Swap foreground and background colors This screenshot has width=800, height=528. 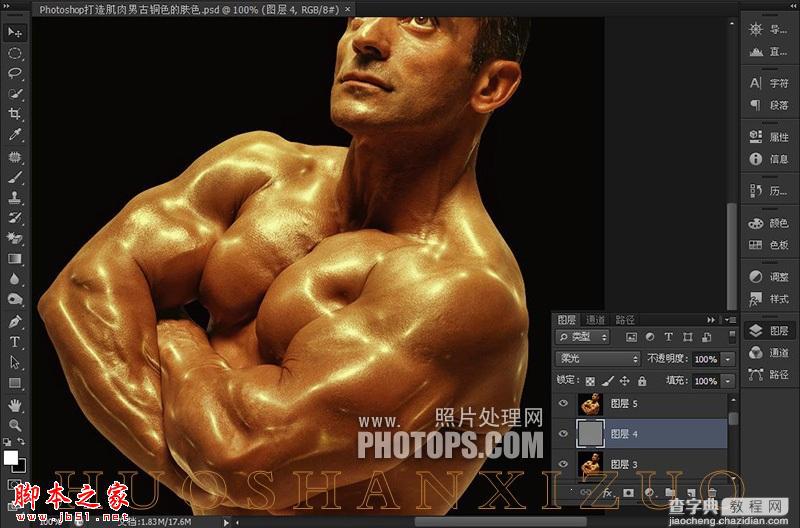(21, 442)
